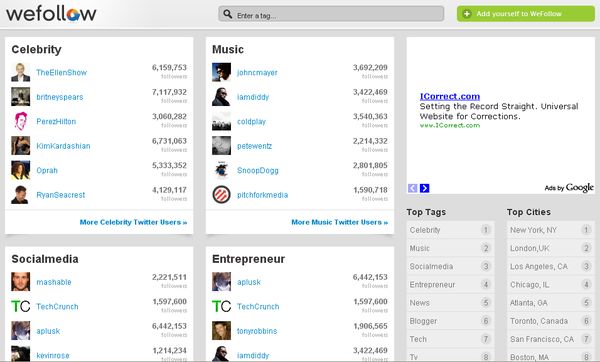The height and width of the screenshot is (362, 600).
Task: Select Blogger in Top Tags
Action: [x=450, y=321]
